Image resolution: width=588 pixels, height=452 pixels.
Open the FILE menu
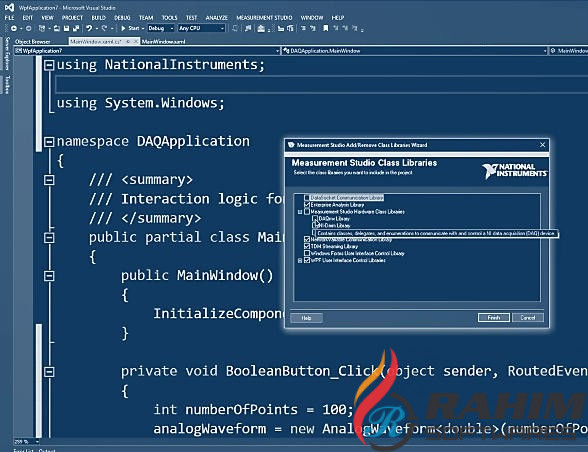click(x=9, y=18)
